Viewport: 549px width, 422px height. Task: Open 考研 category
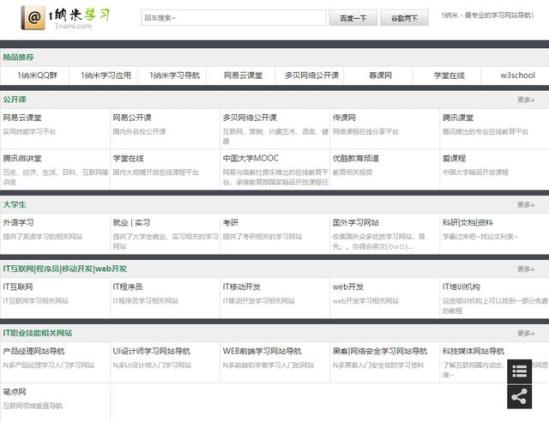point(230,222)
